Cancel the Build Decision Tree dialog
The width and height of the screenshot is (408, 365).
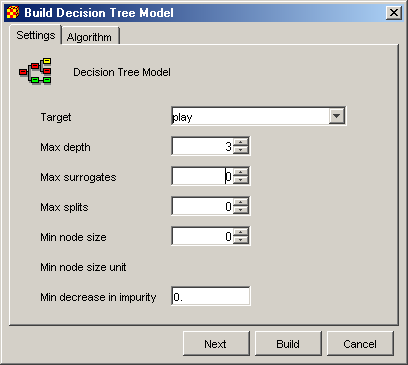(360, 344)
